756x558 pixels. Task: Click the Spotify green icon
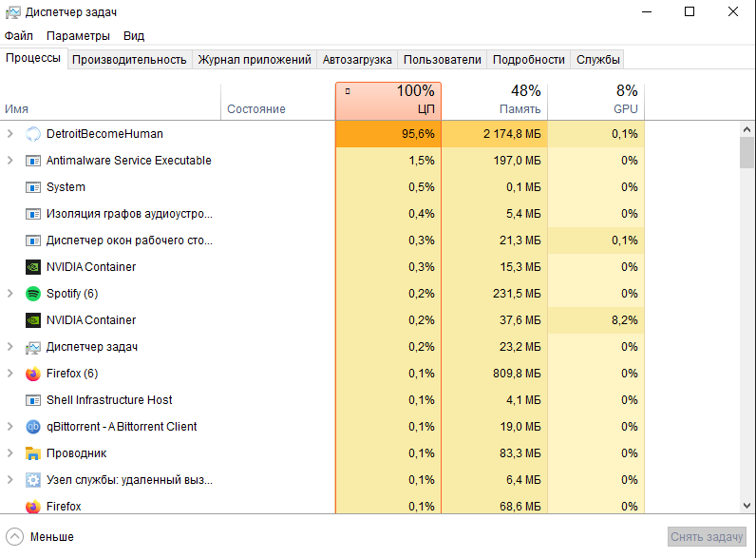tap(33, 294)
